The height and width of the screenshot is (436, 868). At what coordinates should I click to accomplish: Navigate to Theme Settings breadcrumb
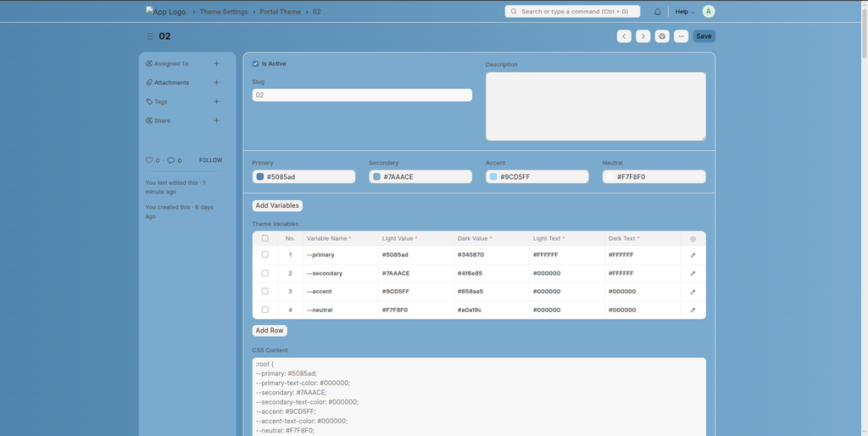(x=224, y=12)
